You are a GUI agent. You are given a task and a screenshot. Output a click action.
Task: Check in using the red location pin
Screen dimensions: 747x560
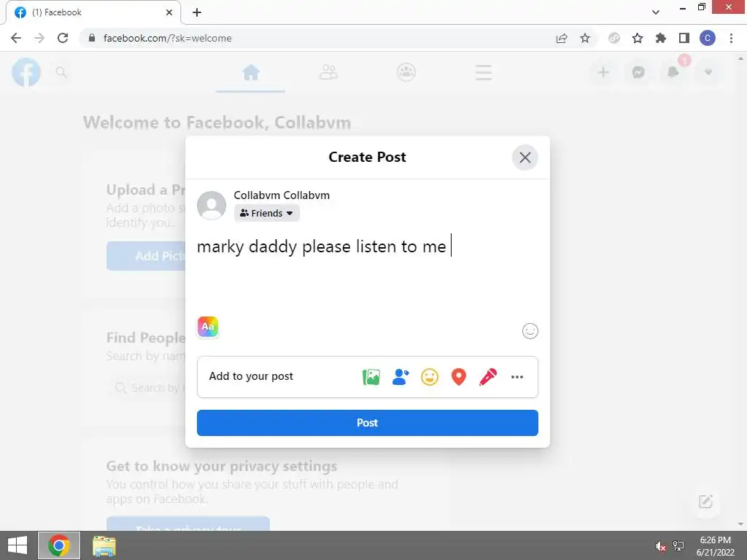tap(458, 377)
